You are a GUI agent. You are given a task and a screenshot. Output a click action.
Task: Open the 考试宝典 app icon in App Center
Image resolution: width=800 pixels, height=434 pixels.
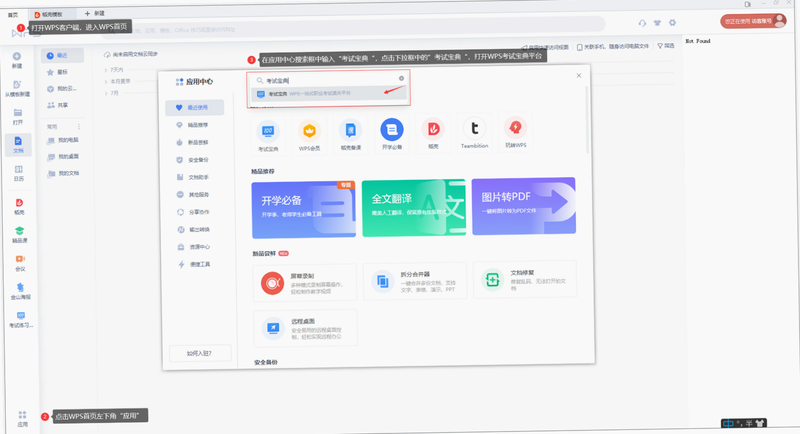click(x=268, y=131)
